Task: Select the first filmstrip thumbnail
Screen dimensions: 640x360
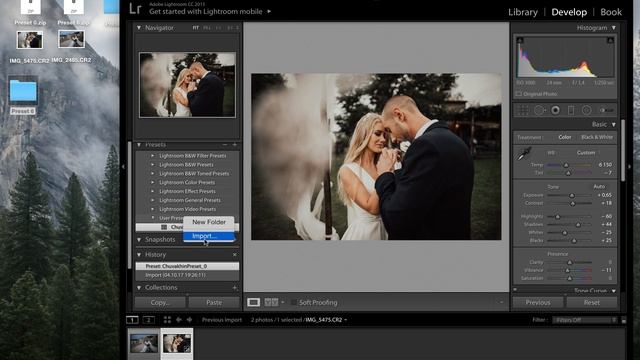Action: point(144,344)
